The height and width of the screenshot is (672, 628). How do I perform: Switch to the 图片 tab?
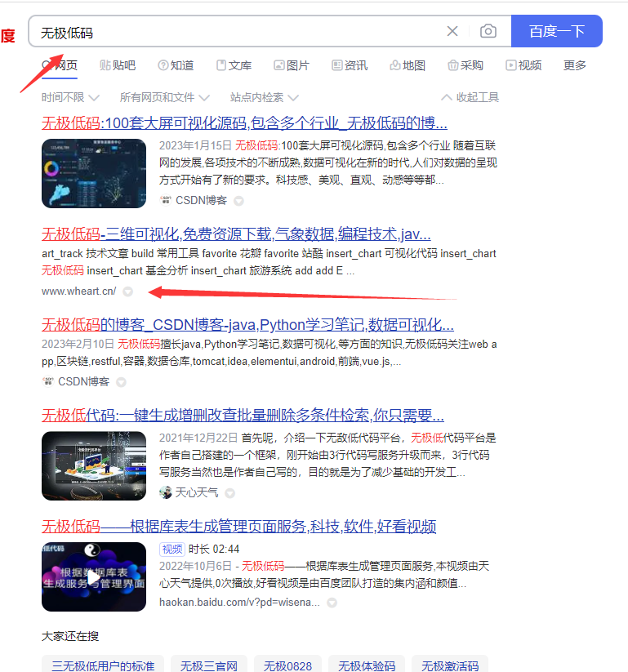point(292,65)
